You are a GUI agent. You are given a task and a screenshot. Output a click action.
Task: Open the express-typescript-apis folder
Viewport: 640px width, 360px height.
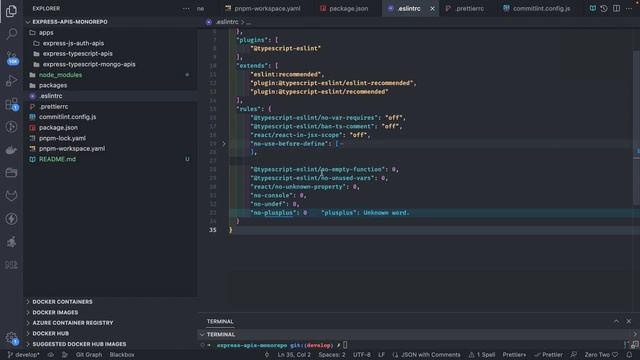78,53
